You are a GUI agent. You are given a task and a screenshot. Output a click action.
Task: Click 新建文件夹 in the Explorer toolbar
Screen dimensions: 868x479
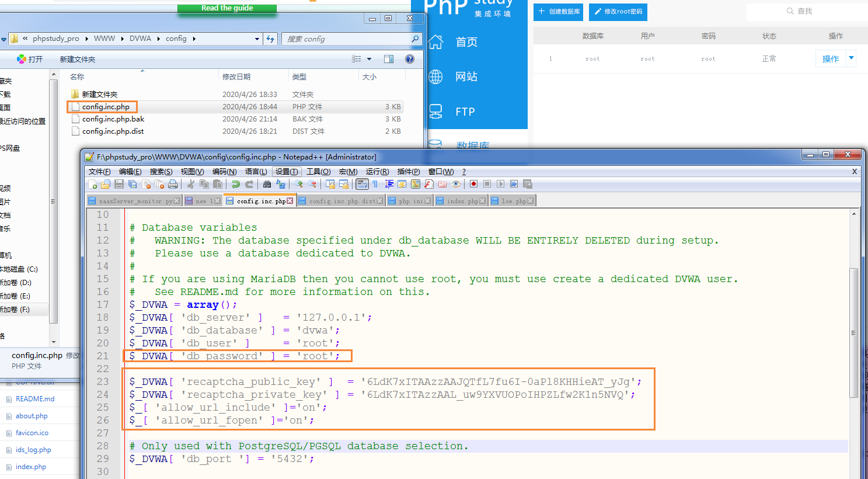pyautogui.click(x=78, y=59)
